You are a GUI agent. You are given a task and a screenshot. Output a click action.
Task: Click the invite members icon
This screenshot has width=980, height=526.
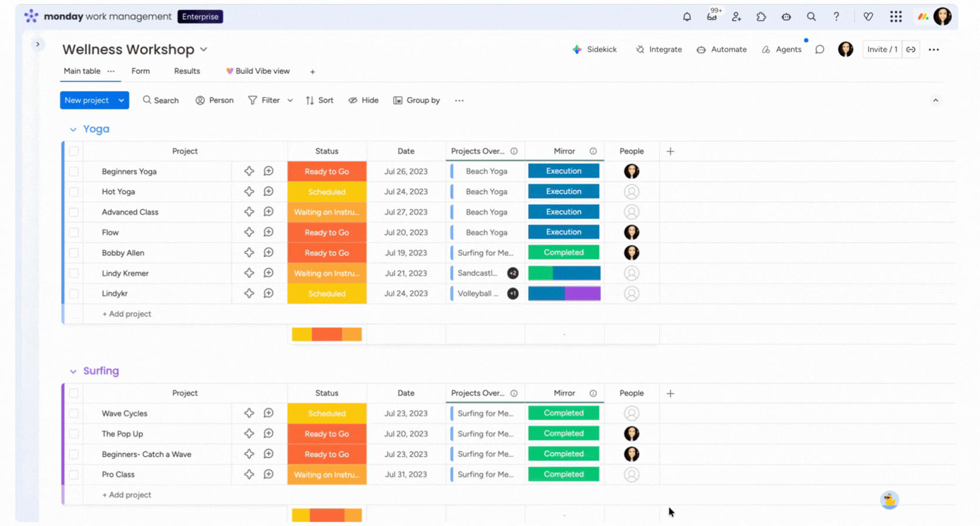coord(737,17)
